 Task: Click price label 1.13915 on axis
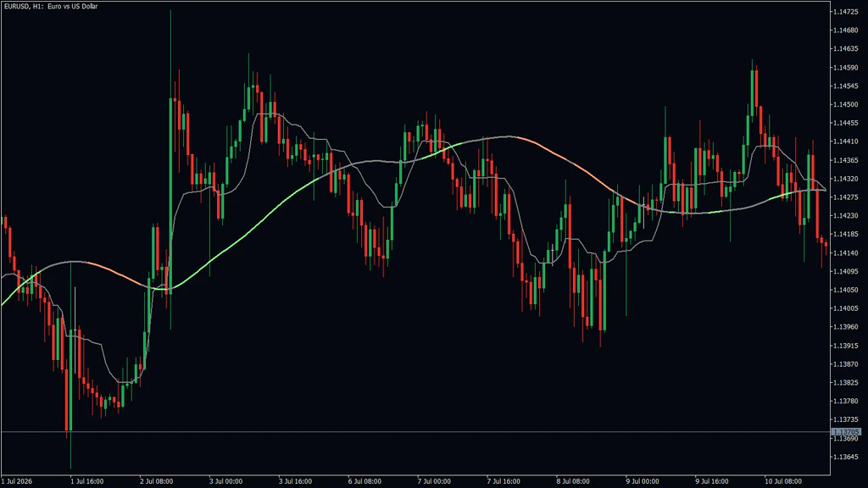(846, 346)
